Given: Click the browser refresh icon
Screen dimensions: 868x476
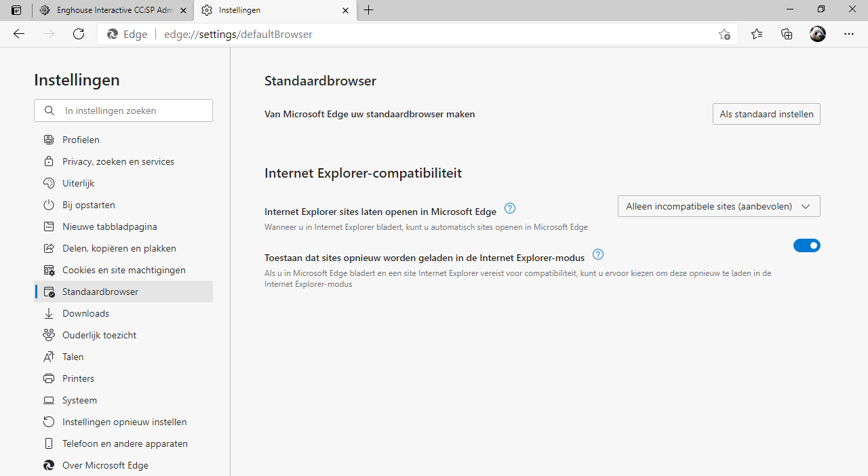Looking at the screenshot, I should tap(79, 34).
